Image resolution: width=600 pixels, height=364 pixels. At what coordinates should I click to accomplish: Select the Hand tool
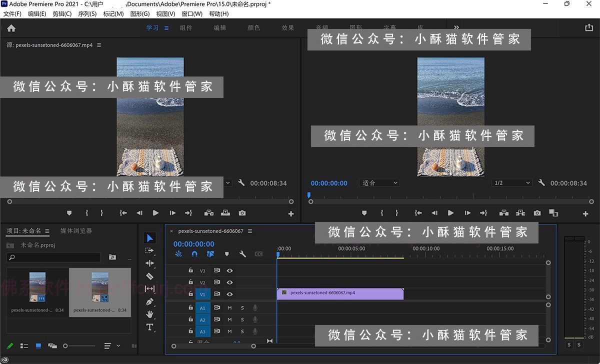point(150,314)
